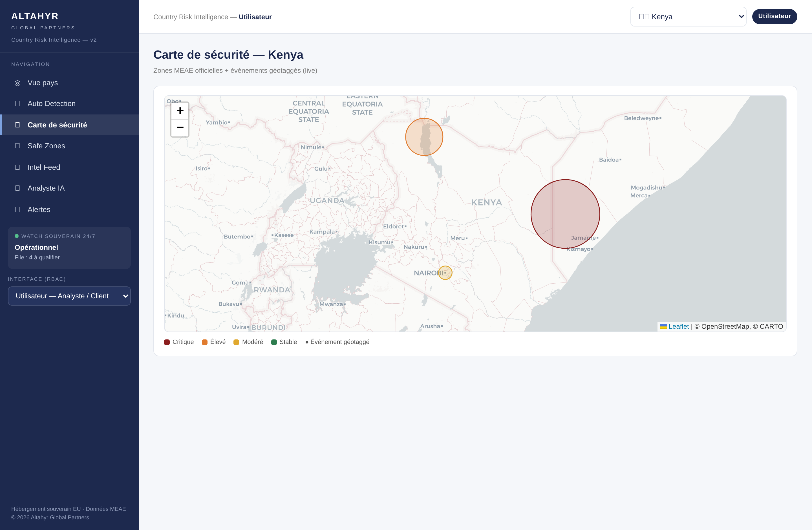Click the Utilisateur badge button
The width and height of the screenshot is (812, 530).
775,16
